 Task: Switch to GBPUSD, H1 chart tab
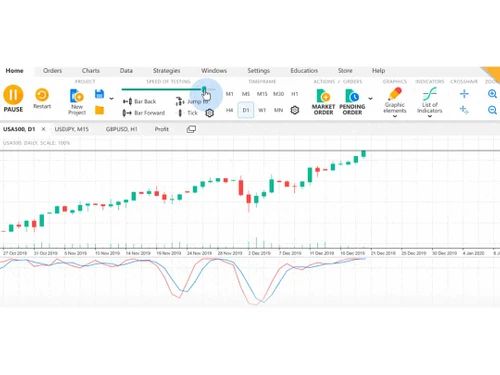121,129
